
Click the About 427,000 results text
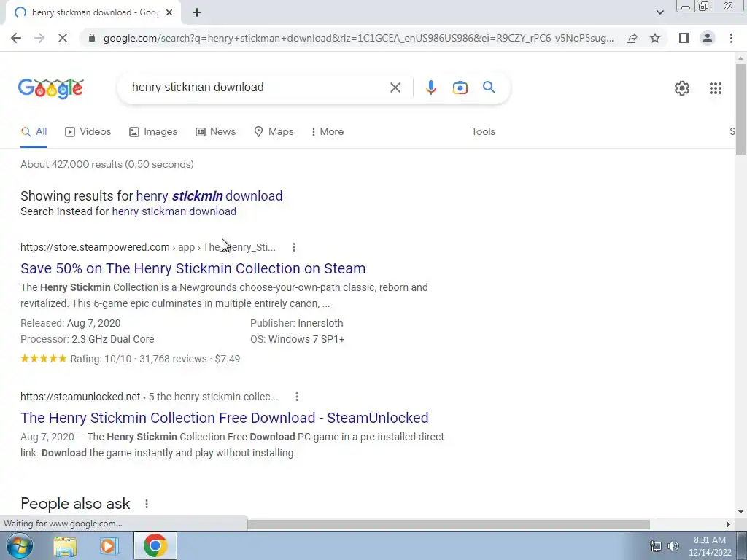pyautogui.click(x=107, y=164)
